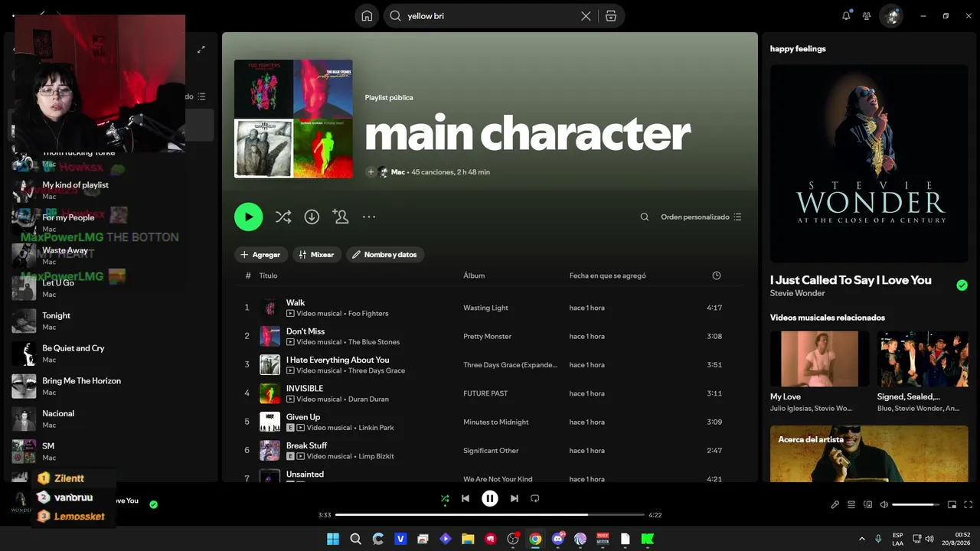This screenshot has width=980, height=551.
Task: Select track I Hate Everything About You
Action: [x=490, y=364]
